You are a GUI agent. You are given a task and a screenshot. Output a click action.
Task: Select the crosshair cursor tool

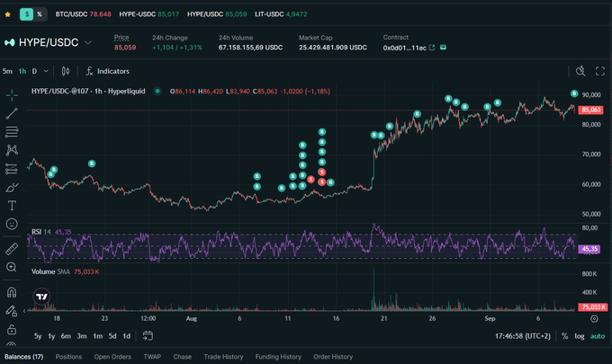[12, 95]
